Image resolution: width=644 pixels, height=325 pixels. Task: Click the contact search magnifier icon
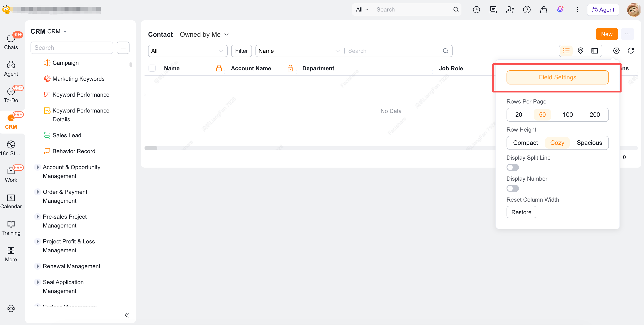446,51
